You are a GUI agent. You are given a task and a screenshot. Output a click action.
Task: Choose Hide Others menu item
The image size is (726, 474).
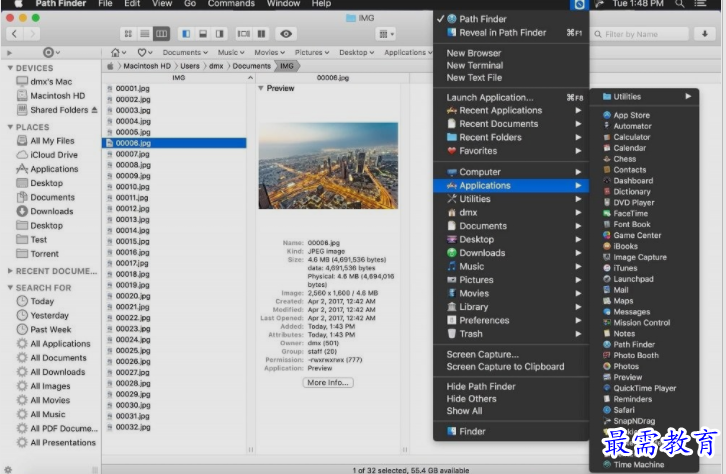click(511, 399)
